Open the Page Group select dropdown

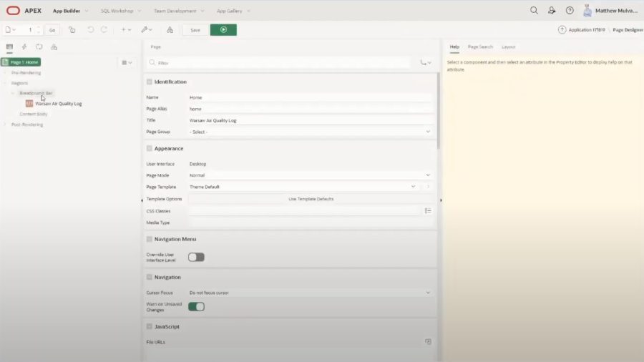tap(310, 132)
